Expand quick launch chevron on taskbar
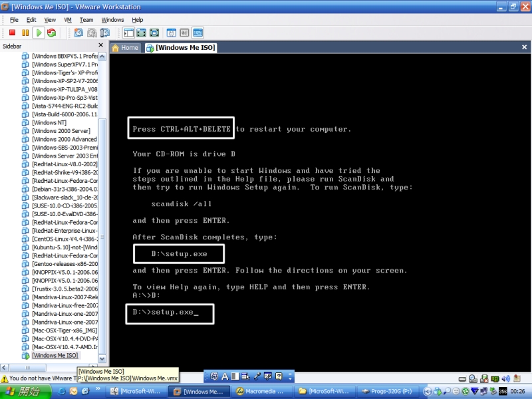 (x=98, y=389)
